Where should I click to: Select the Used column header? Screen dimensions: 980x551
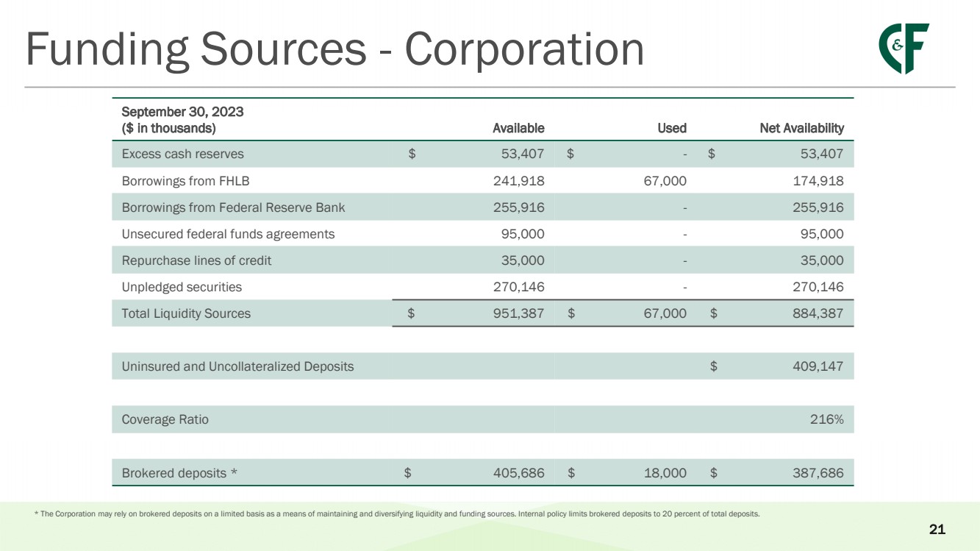671,128
